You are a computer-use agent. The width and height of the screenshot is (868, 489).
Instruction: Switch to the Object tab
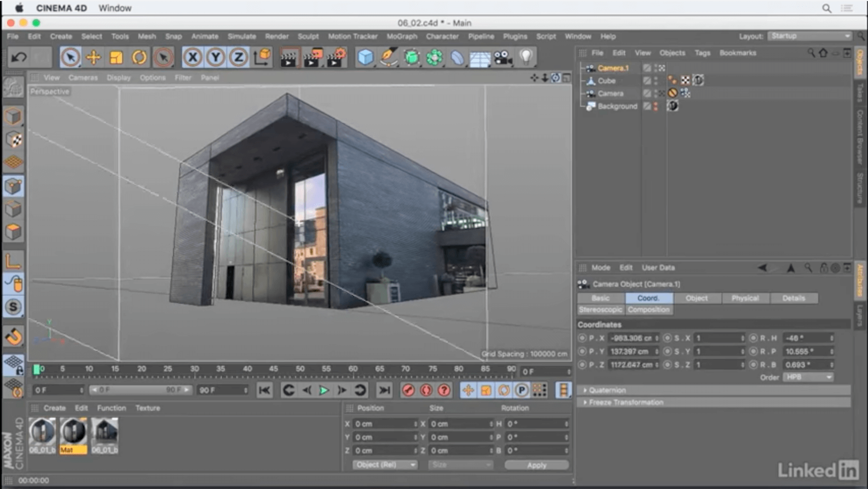tap(696, 298)
